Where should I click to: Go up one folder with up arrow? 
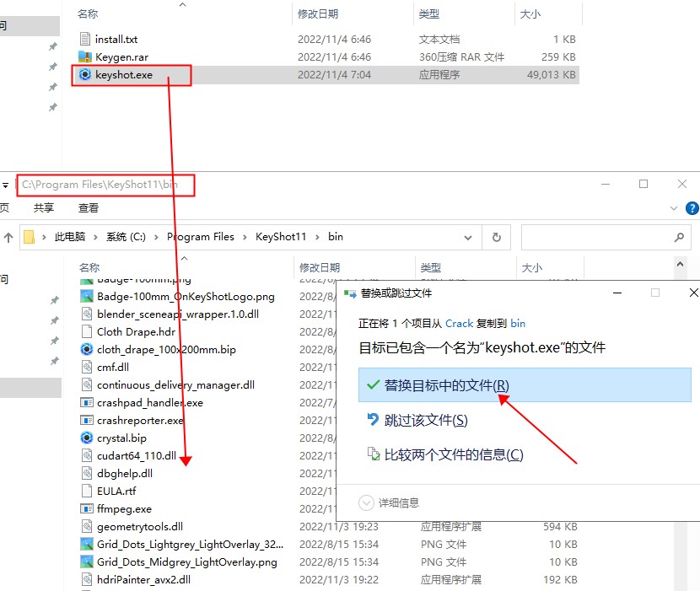8,238
